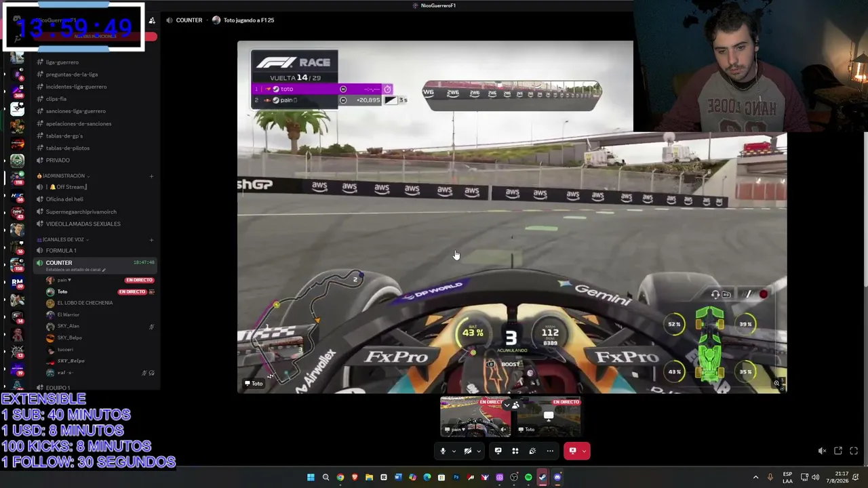Open Spotify from the taskbar
This screenshot has width=868, height=488.
pyautogui.click(x=528, y=477)
